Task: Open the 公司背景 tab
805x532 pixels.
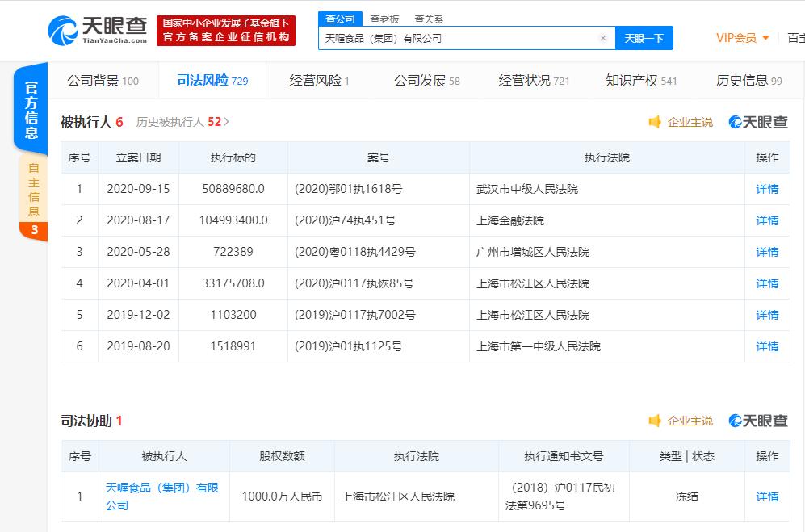Action: (103, 81)
